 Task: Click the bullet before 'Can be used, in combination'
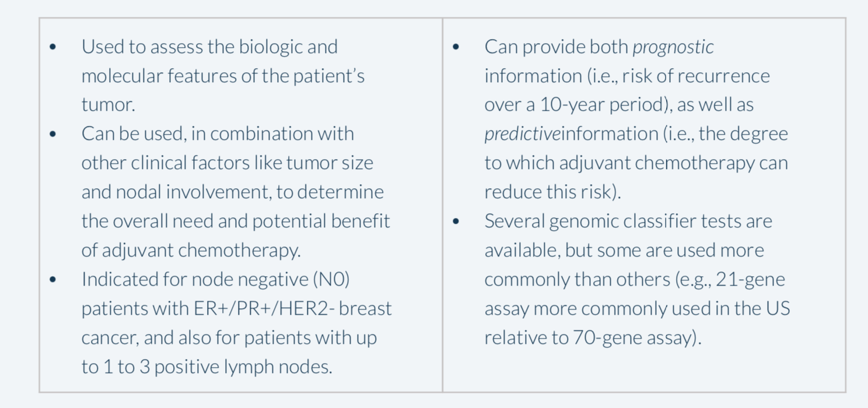53,134
